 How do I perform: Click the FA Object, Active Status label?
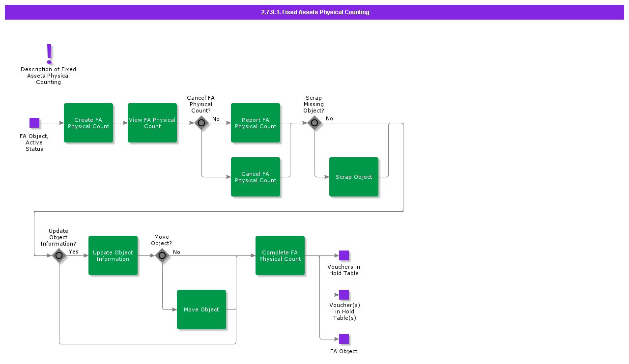point(34,142)
